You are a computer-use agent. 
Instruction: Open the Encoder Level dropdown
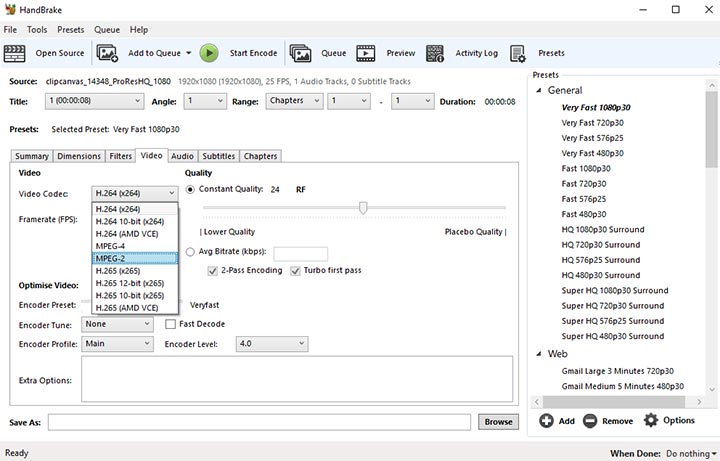(x=272, y=344)
